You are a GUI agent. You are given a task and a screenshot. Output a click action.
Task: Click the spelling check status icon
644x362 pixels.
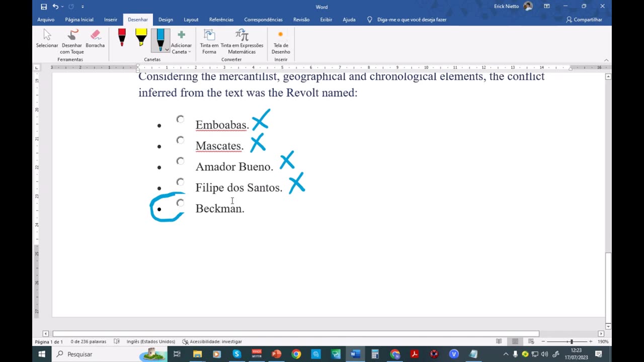[117, 342]
